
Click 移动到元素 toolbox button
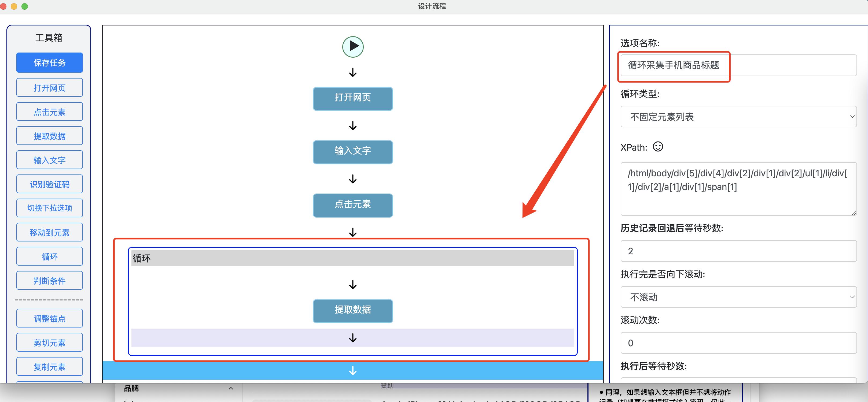tap(50, 232)
